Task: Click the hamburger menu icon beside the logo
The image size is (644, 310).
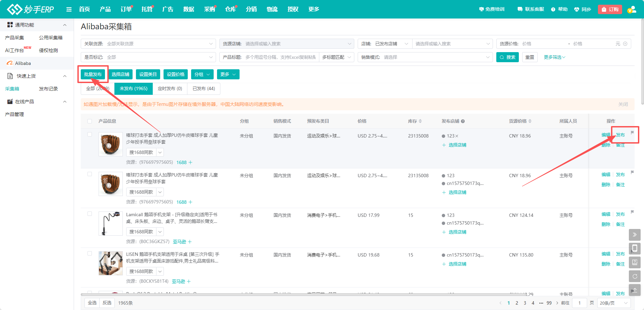Action: coord(69,9)
